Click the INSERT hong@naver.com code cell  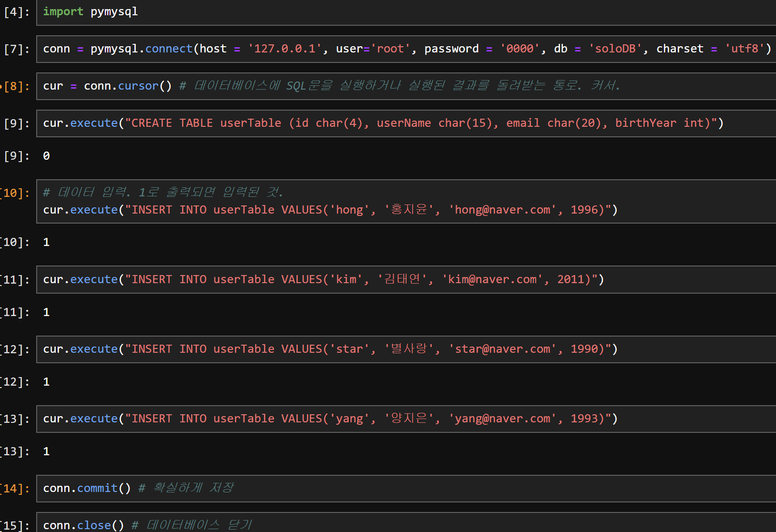pyautogui.click(x=406, y=201)
